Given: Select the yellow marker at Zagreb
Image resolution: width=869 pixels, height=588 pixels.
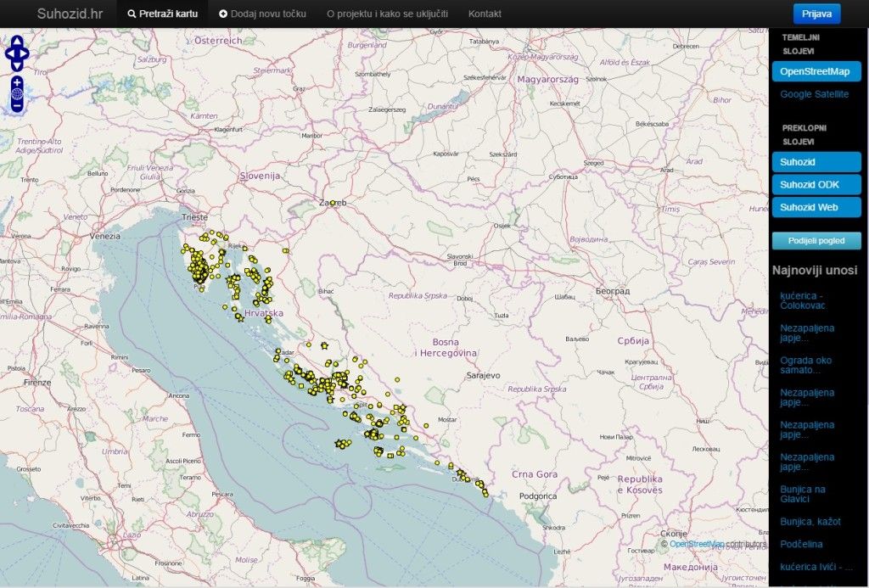Looking at the screenshot, I should point(333,204).
